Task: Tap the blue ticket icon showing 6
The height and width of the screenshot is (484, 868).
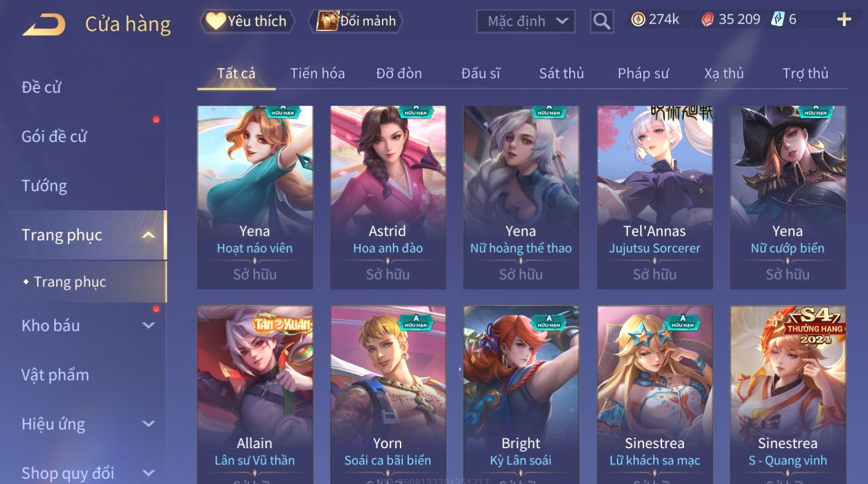Action: pyautogui.click(x=777, y=20)
